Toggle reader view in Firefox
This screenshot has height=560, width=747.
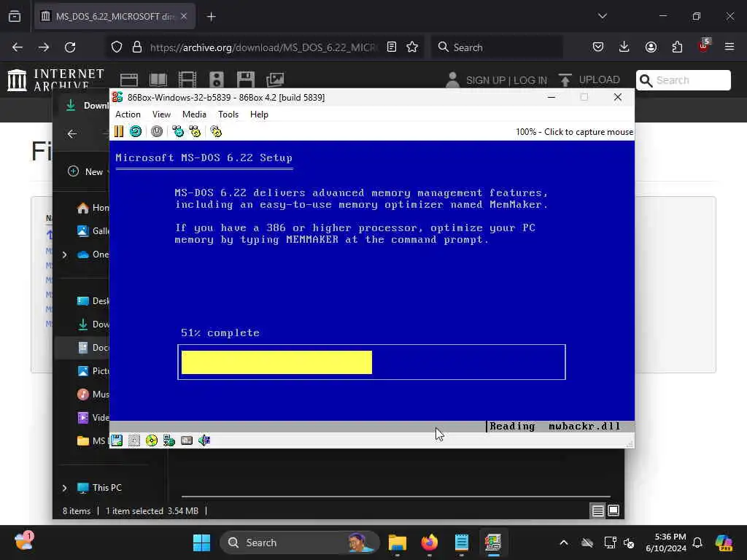pyautogui.click(x=392, y=47)
